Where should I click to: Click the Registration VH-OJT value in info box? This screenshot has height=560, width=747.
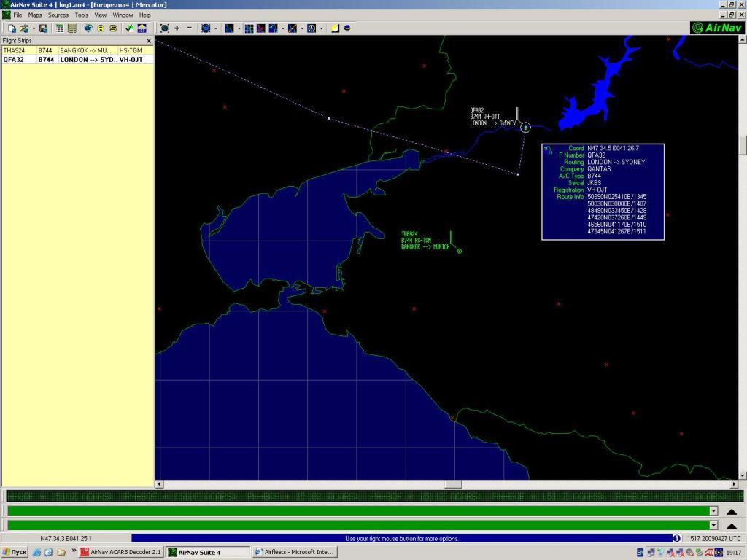coord(597,190)
